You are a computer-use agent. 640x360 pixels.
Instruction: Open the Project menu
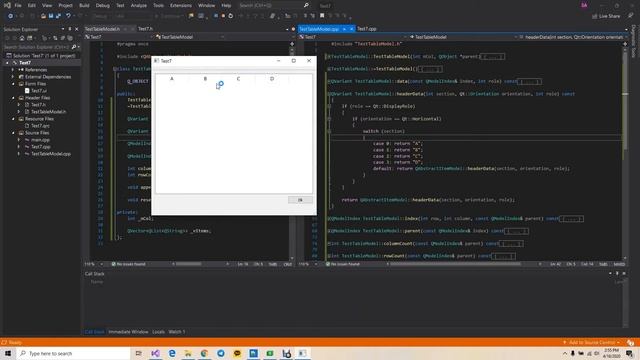point(65,5)
